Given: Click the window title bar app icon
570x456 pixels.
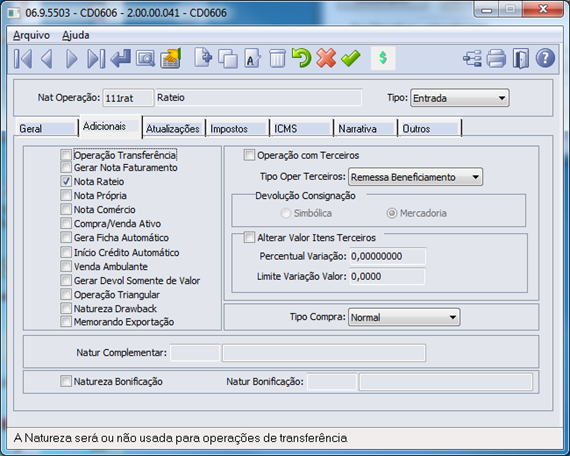Looking at the screenshot, I should 14,13.
